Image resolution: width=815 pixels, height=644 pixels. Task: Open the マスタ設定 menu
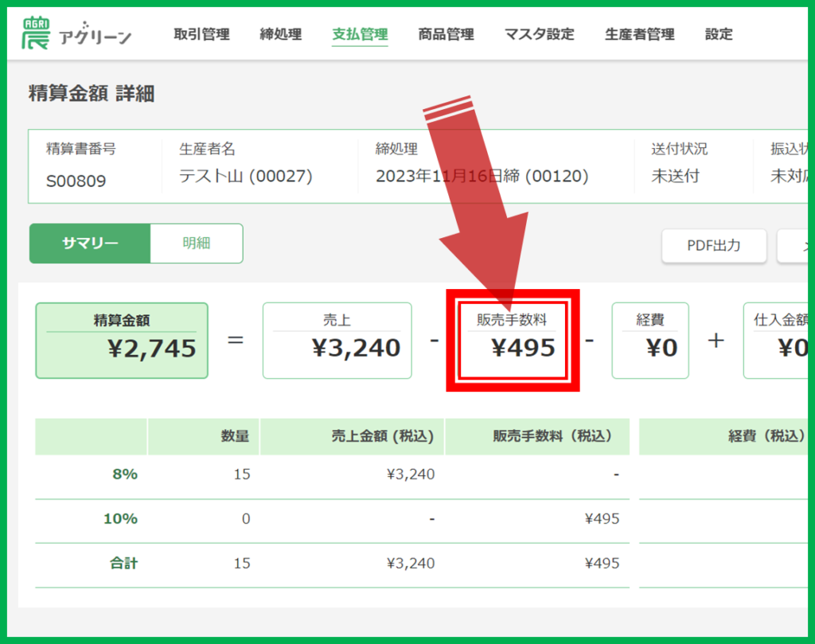tap(539, 34)
